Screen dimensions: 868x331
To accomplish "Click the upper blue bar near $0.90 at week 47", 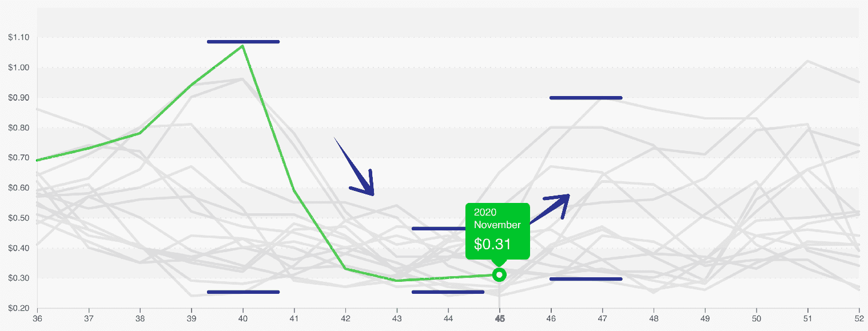I will (586, 98).
